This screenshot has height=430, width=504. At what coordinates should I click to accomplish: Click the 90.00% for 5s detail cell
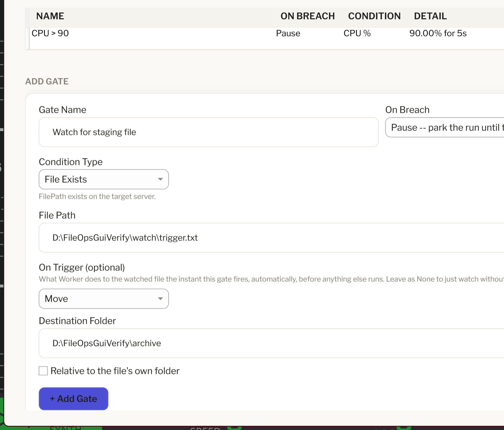click(438, 33)
